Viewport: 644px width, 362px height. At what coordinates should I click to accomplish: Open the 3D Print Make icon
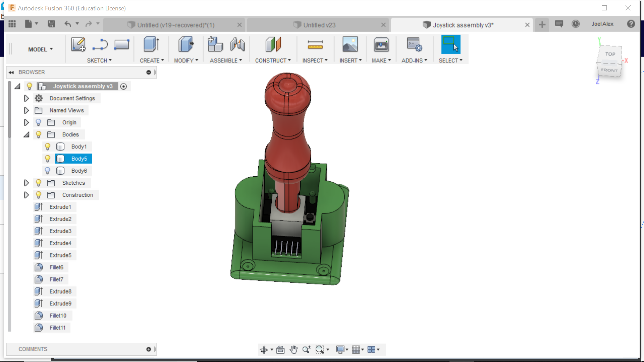point(381,45)
